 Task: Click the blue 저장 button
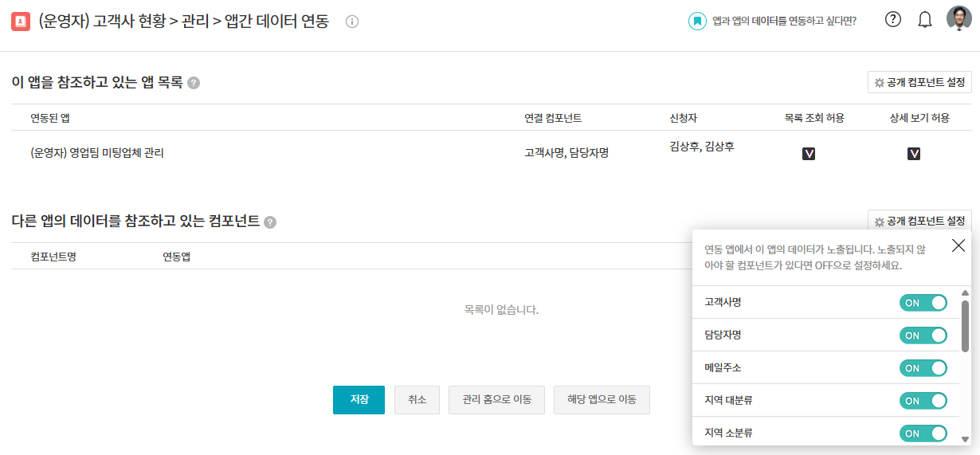[x=359, y=400]
